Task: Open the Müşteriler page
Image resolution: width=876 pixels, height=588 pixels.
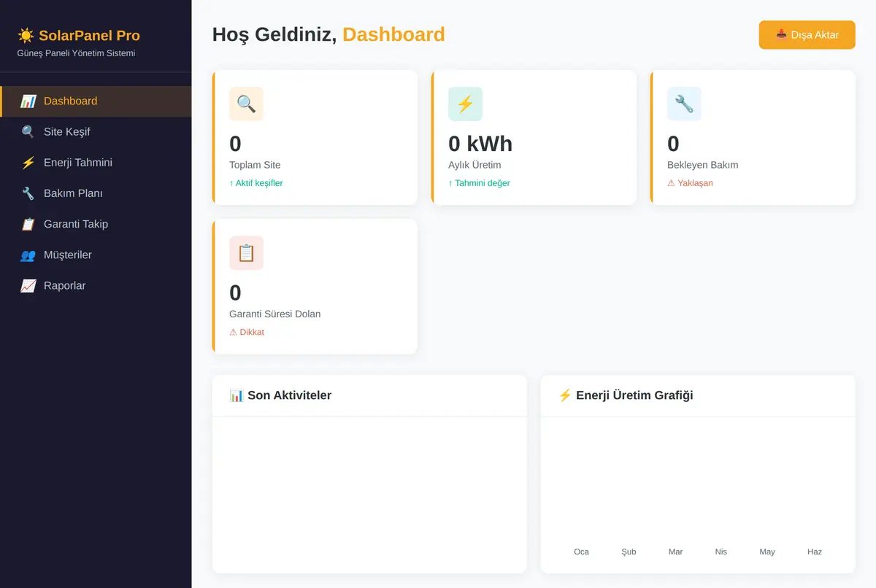Action: point(96,255)
